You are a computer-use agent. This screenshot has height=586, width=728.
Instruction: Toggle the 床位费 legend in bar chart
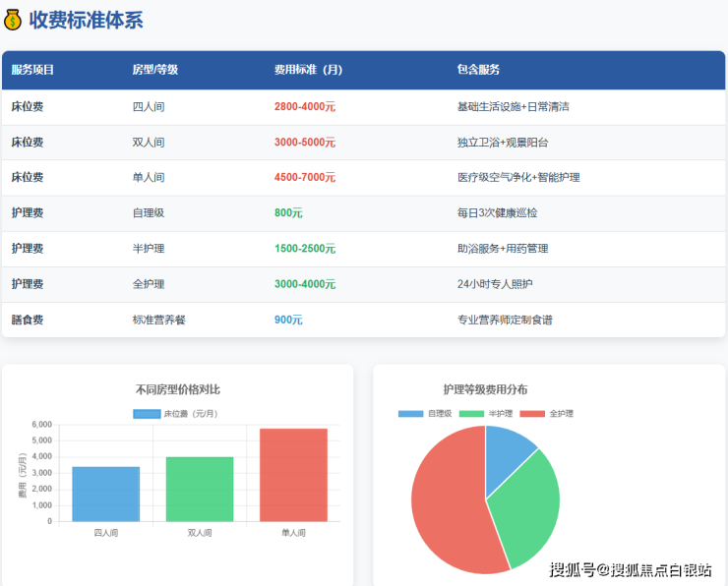pyautogui.click(x=175, y=413)
